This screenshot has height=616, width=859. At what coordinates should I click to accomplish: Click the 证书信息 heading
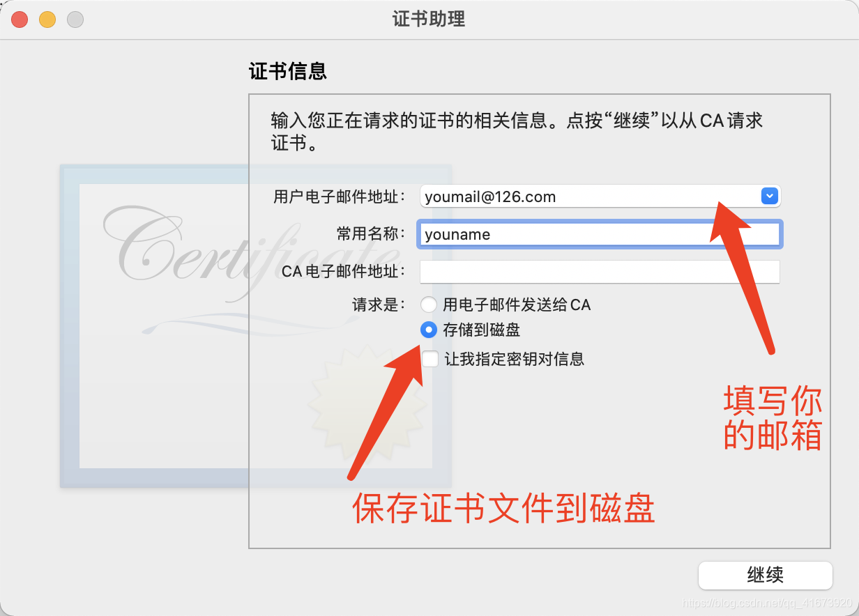coord(288,71)
